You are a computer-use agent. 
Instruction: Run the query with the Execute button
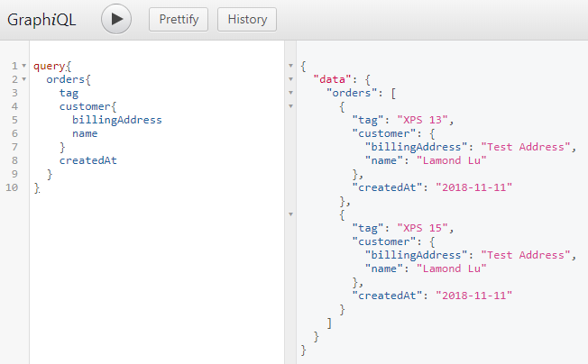pos(116,19)
